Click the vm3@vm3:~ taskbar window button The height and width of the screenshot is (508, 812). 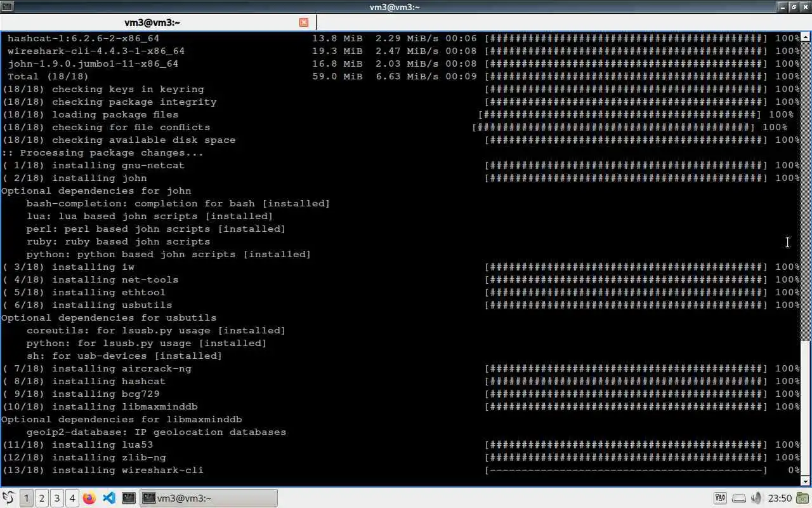208,498
